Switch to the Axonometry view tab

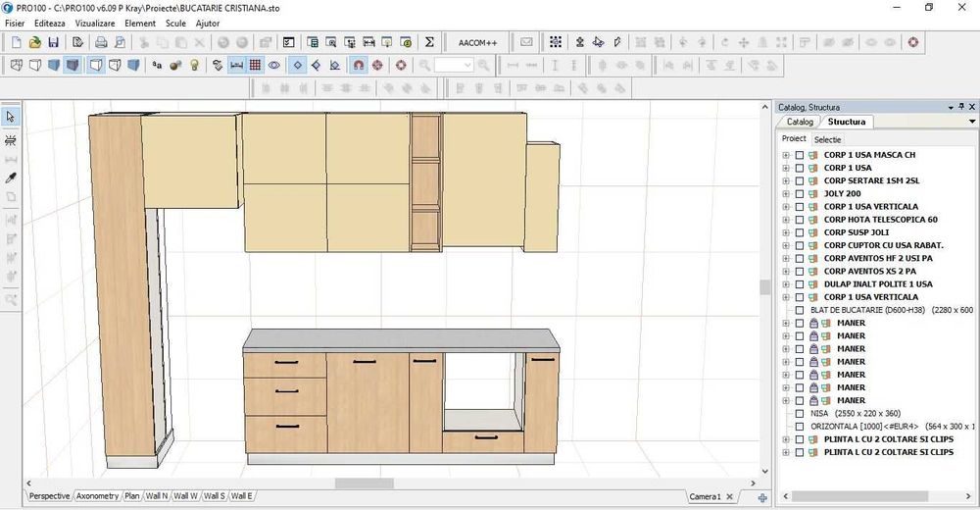coord(97,496)
